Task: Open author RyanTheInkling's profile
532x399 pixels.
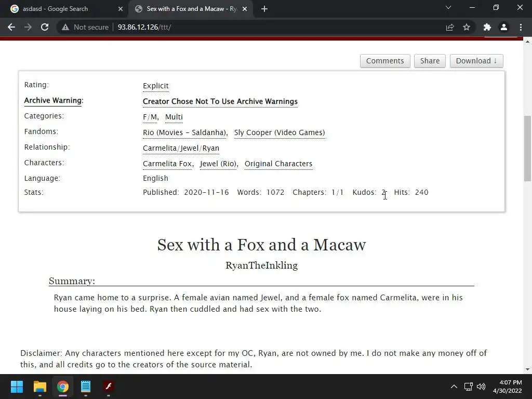Action: pos(262,265)
